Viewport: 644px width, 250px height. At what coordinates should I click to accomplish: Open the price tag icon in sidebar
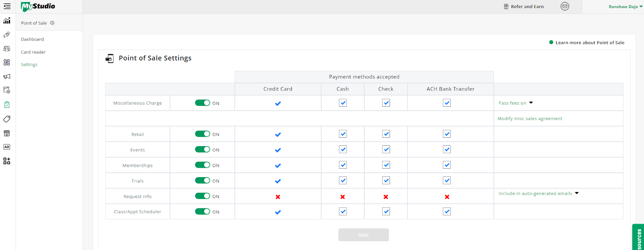pyautogui.click(x=7, y=119)
